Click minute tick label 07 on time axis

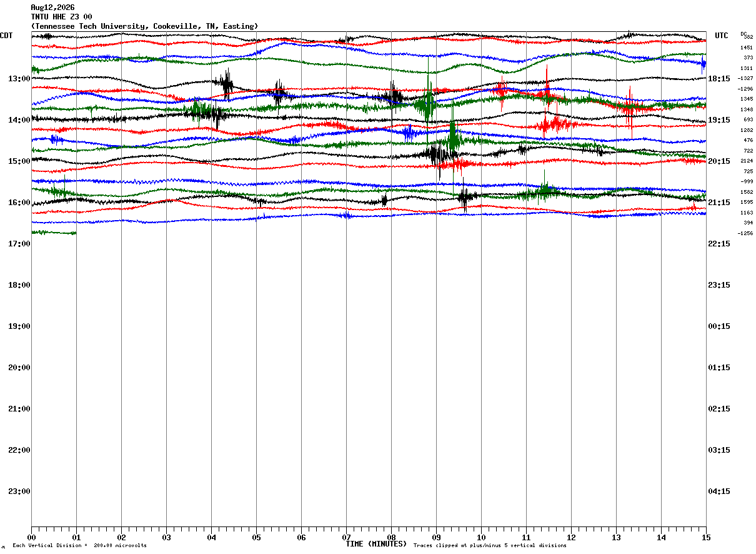pos(346,537)
